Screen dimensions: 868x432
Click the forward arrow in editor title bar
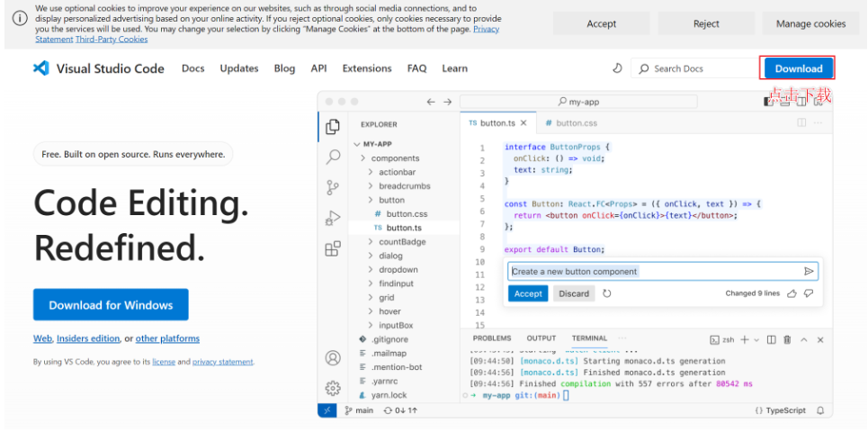tap(447, 102)
